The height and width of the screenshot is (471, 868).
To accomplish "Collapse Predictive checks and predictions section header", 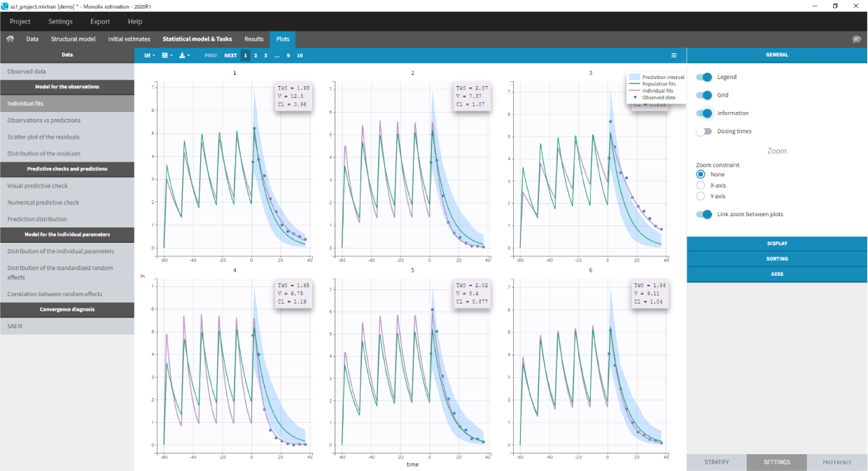I will [67, 169].
